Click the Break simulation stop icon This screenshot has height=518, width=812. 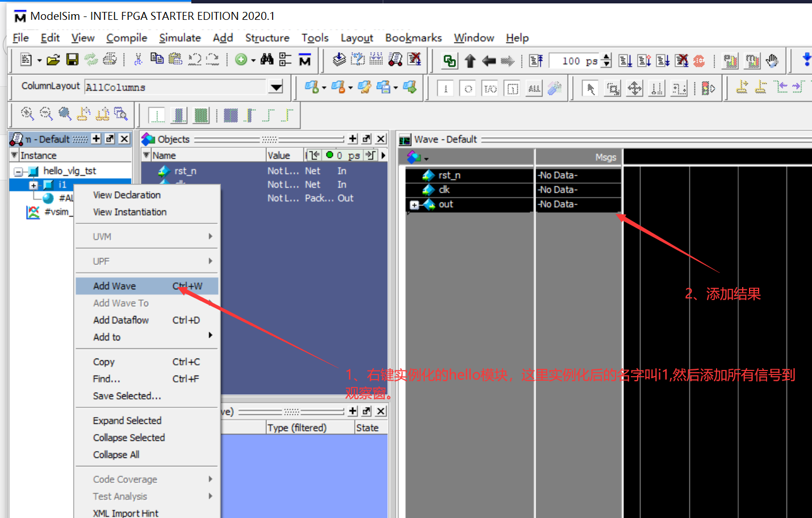(x=699, y=61)
